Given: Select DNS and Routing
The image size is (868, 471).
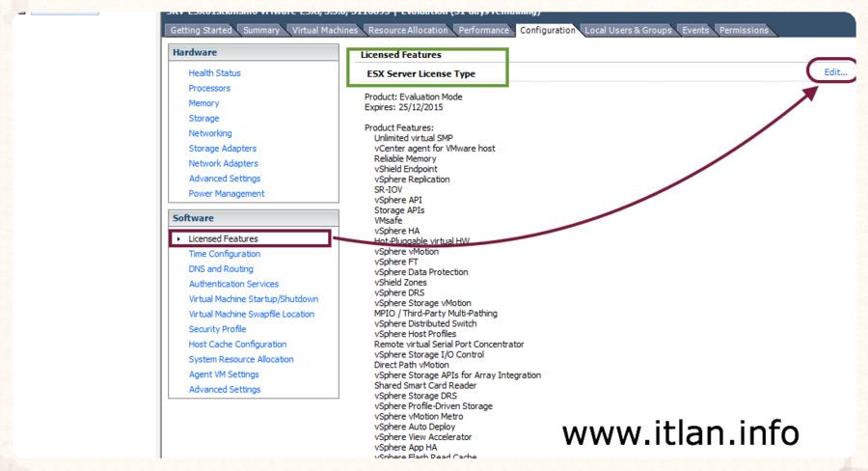Looking at the screenshot, I should tap(221, 269).
